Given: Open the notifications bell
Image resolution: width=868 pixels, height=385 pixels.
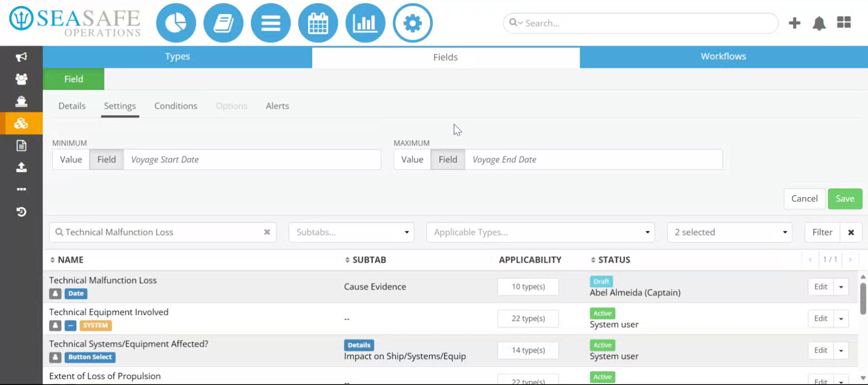Looking at the screenshot, I should [x=819, y=23].
